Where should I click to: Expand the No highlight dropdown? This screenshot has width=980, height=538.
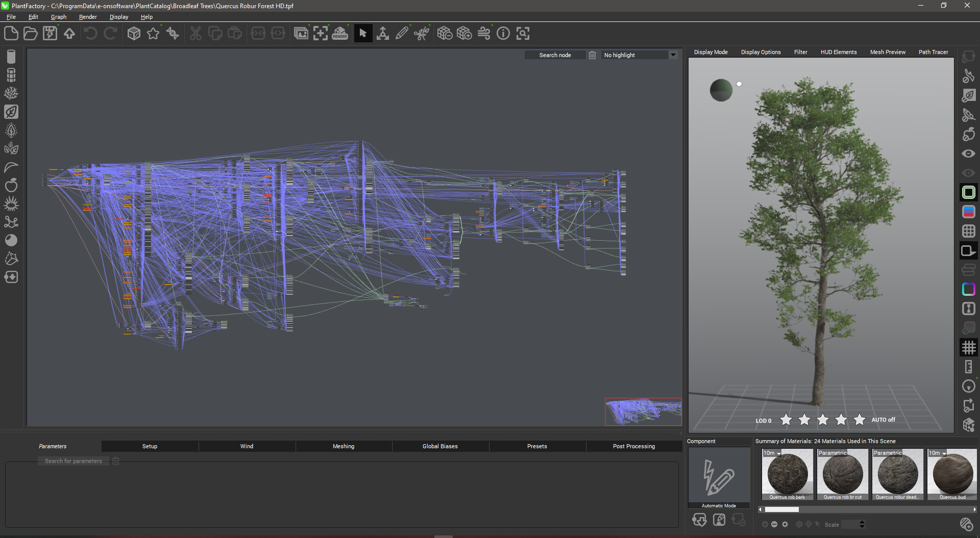point(673,55)
